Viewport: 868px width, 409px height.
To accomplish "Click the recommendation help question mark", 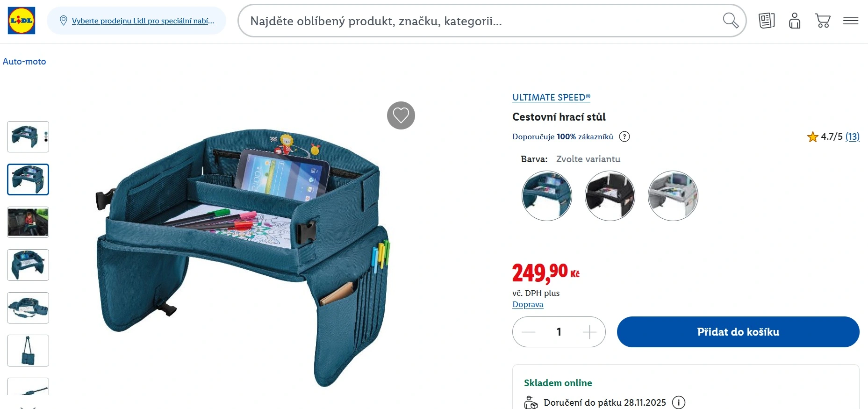I will pyautogui.click(x=624, y=136).
